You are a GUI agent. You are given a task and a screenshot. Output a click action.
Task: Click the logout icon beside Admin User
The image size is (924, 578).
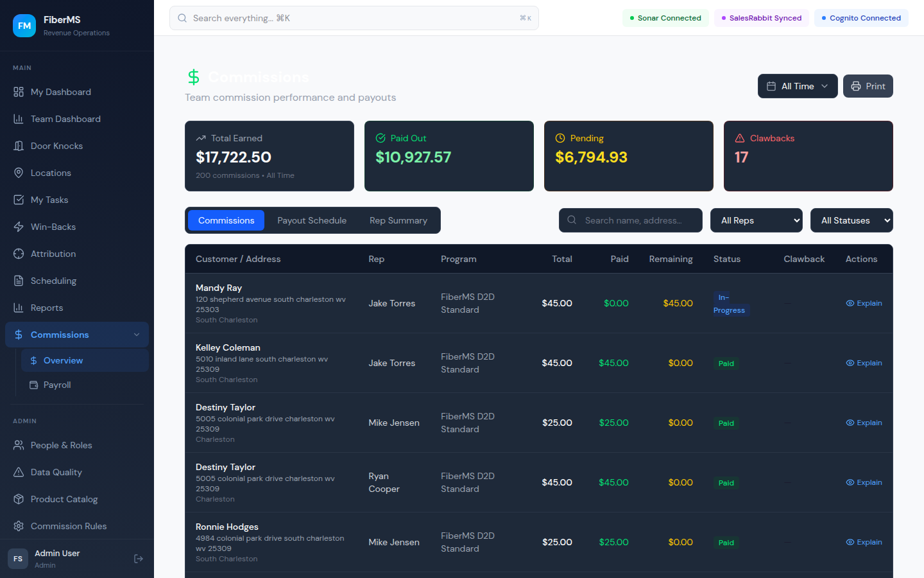[138, 559]
